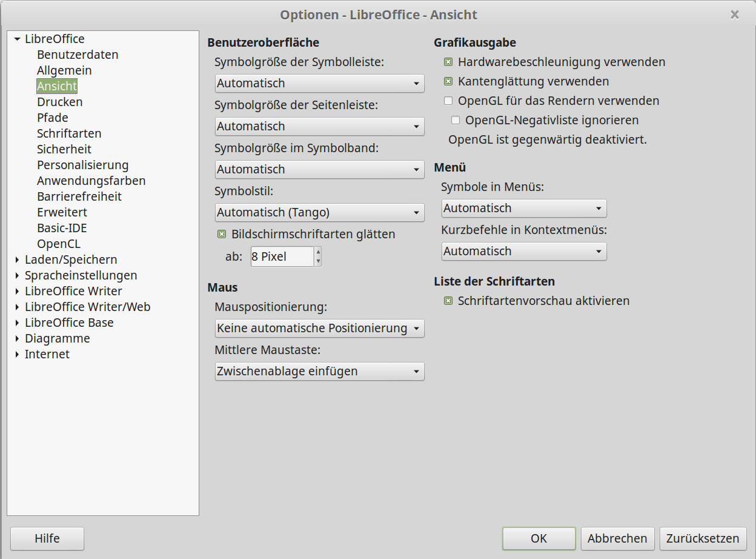Close the Optionen dialog window

735,15
